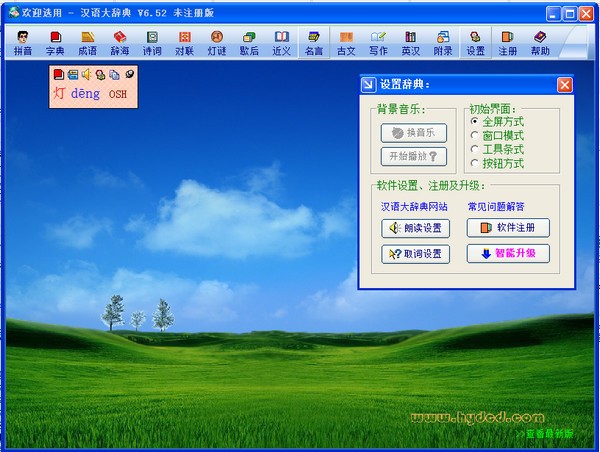The width and height of the screenshot is (600, 452).
Task: Click the 软件注册 software registration button
Action: [508, 228]
